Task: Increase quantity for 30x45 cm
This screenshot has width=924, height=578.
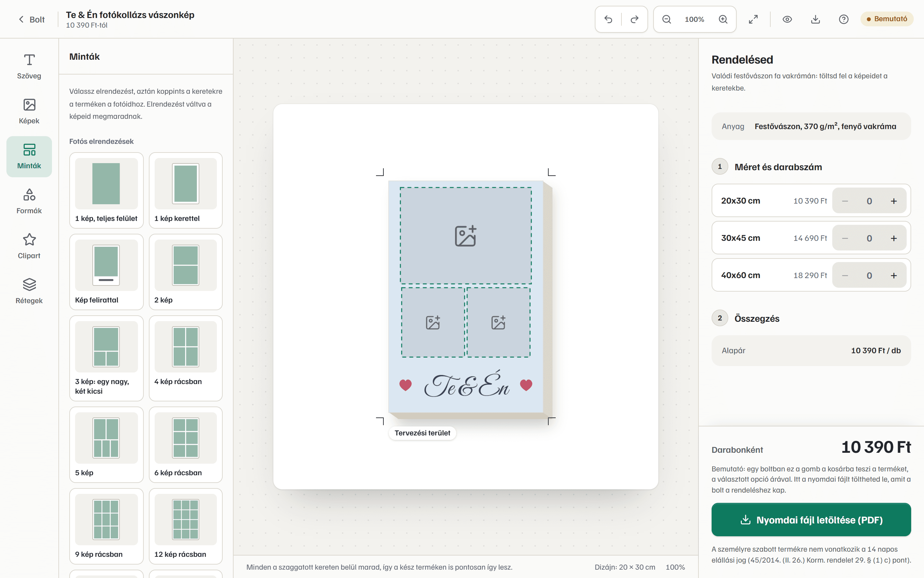Action: 894,238
